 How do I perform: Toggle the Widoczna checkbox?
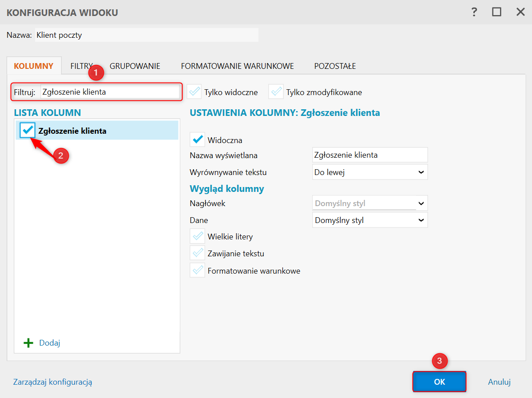click(x=197, y=140)
